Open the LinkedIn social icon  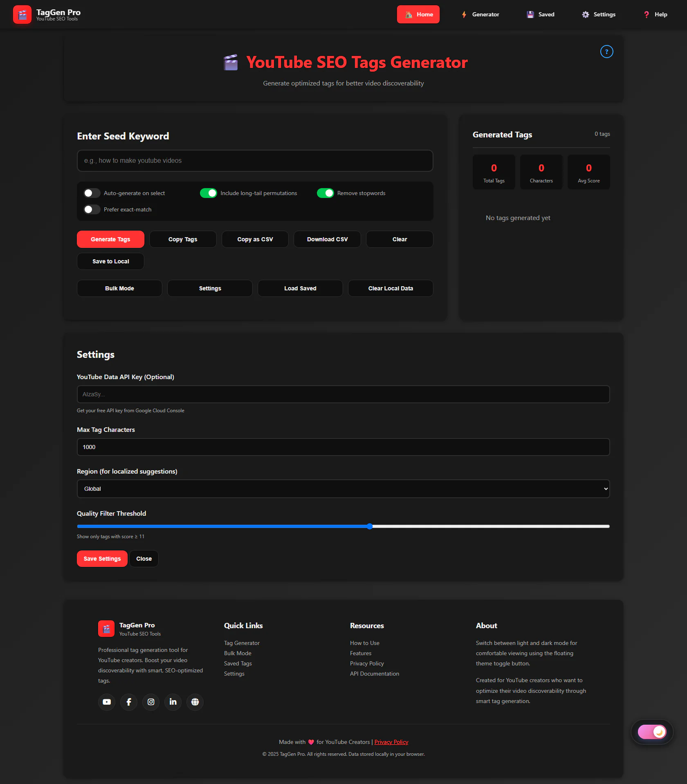point(173,702)
